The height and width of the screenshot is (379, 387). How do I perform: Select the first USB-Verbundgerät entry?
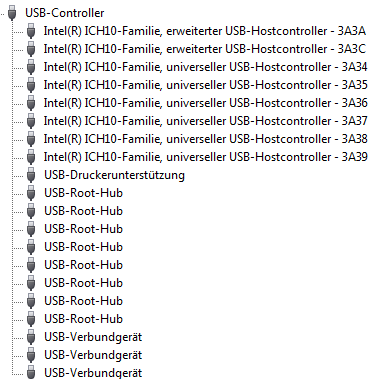click(93, 337)
